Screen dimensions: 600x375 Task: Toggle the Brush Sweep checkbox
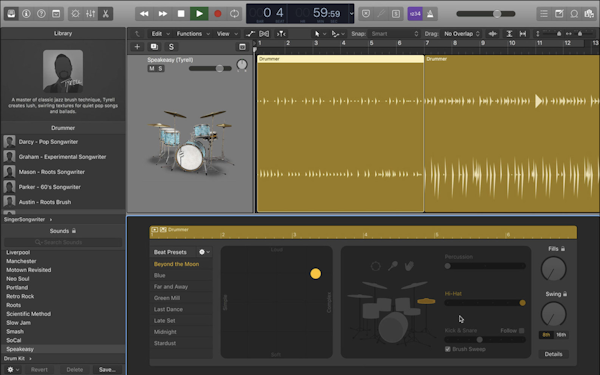coord(448,349)
